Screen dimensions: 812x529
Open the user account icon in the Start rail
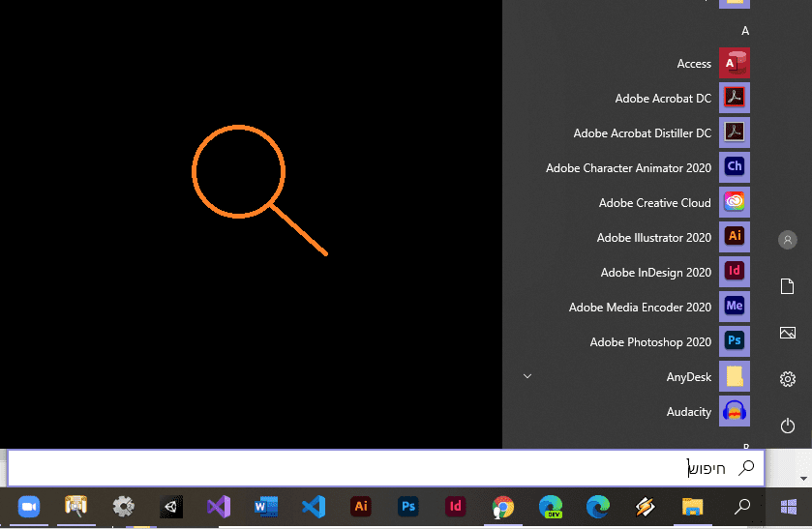(787, 240)
